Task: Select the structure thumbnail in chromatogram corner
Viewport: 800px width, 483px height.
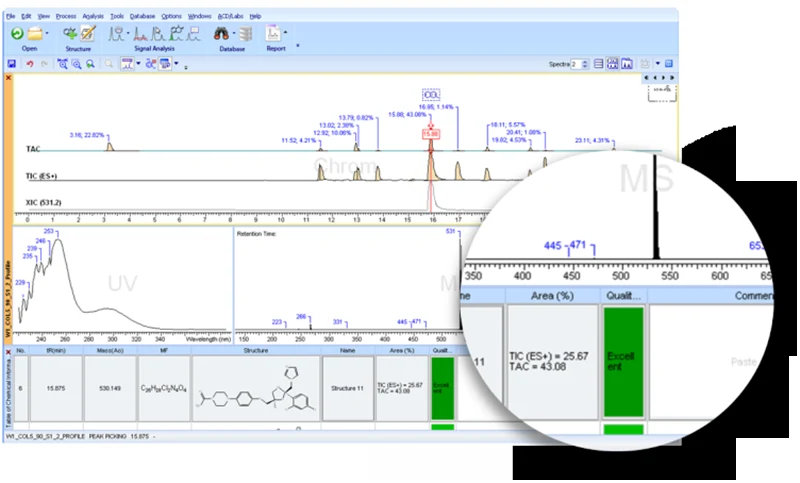Action: click(662, 92)
